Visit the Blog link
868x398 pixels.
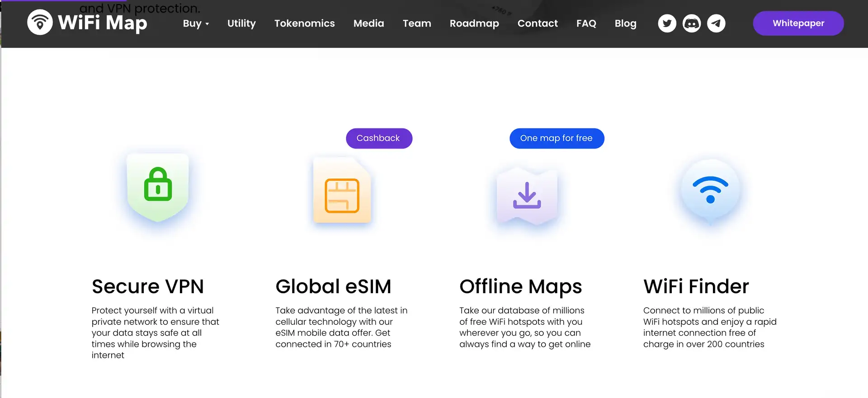(625, 23)
